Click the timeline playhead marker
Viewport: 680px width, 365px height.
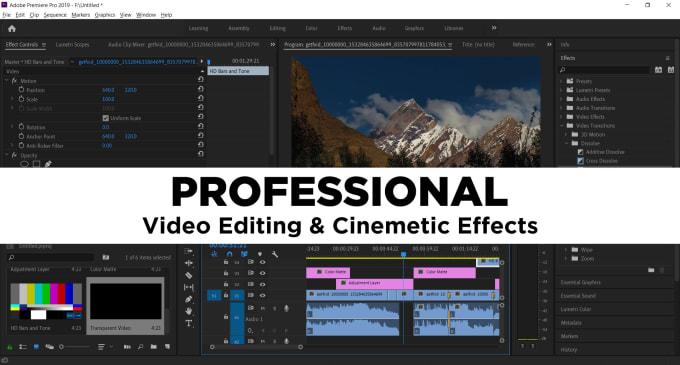403,254
